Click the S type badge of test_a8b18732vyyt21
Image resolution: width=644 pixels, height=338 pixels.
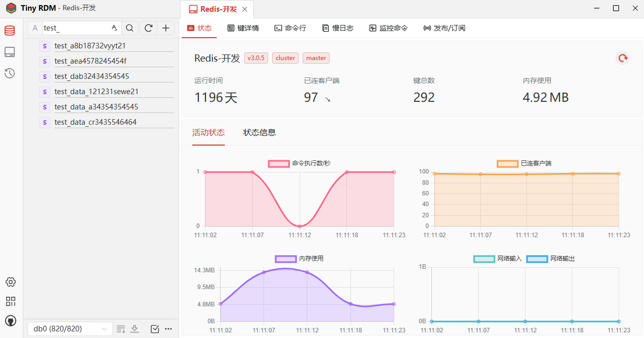(45, 46)
